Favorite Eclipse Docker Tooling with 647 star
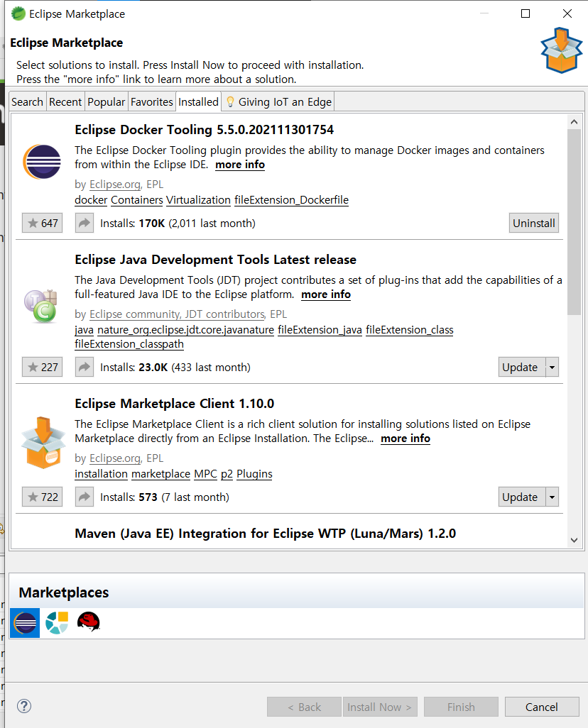This screenshot has width=588, height=728. click(x=43, y=224)
